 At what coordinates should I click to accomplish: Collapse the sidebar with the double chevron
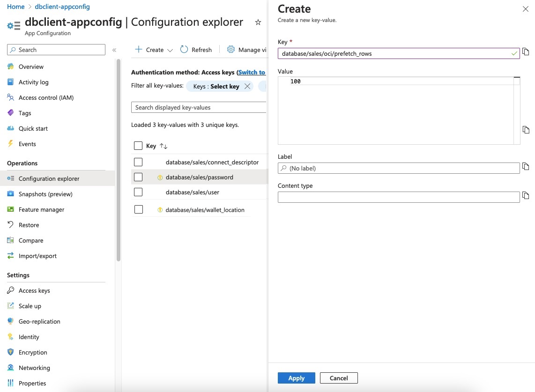click(x=114, y=50)
